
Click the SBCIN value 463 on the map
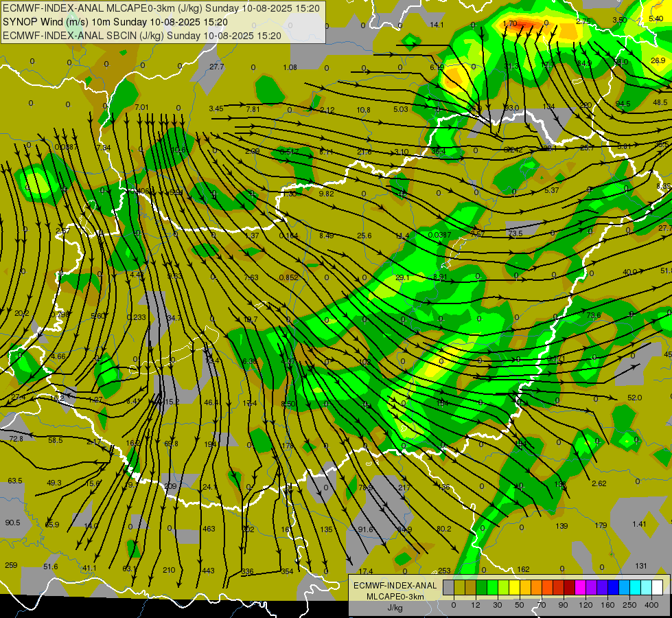[209, 529]
